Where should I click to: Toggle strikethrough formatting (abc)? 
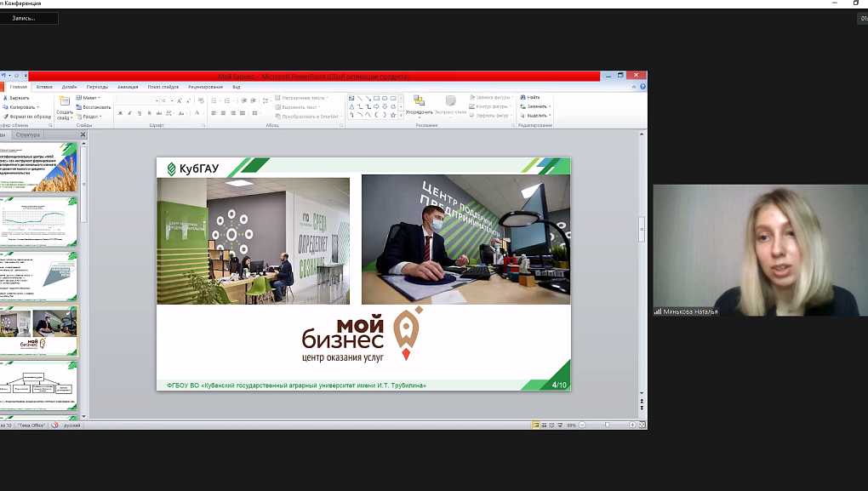(x=159, y=113)
